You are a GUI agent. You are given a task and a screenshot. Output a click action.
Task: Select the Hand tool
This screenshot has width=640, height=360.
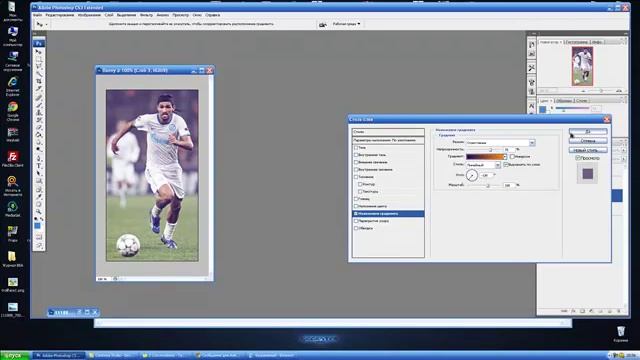point(39,204)
